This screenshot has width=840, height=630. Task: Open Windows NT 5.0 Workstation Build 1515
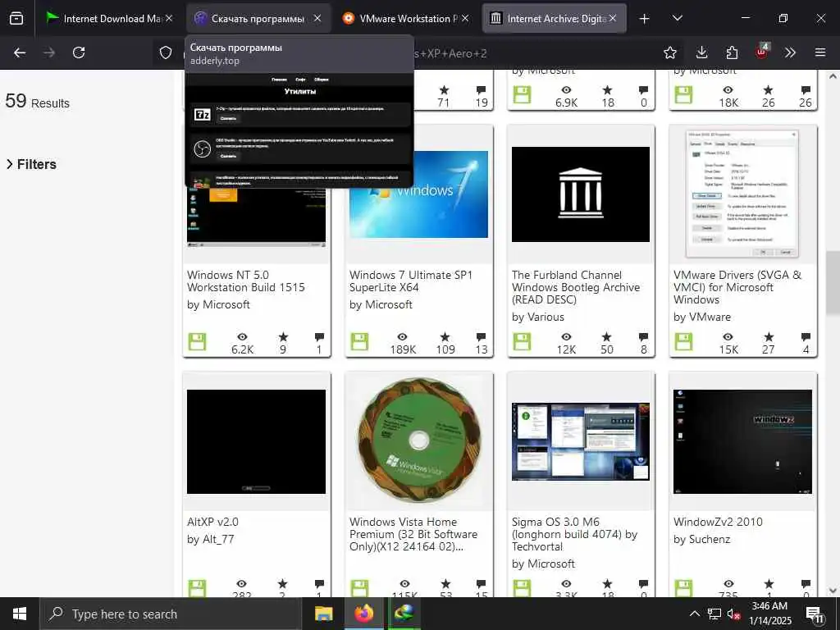pos(246,281)
